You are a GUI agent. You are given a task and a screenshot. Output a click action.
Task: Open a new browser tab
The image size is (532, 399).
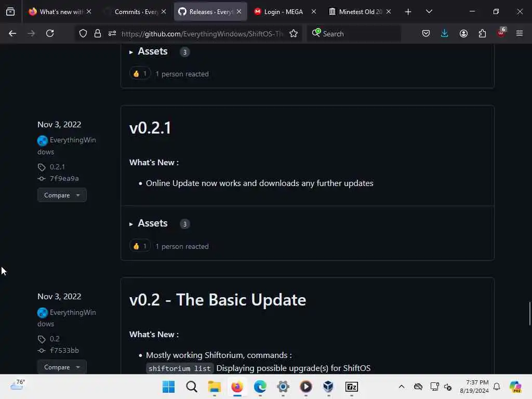408,12
